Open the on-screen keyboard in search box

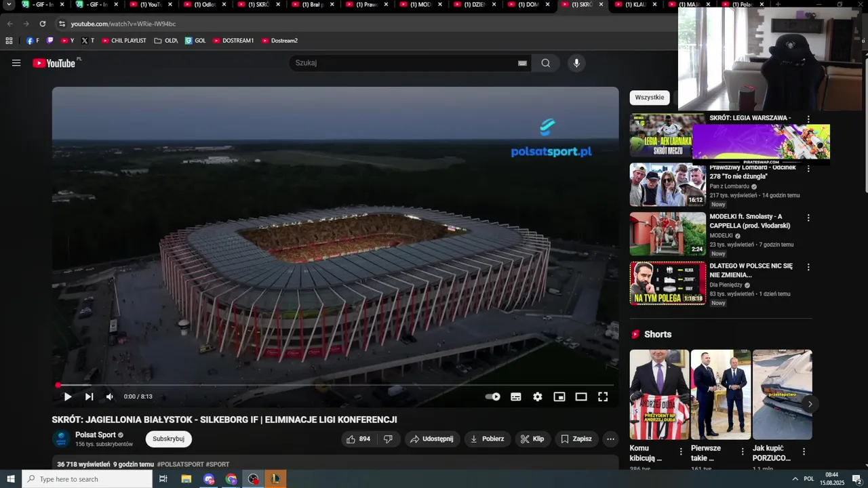coord(522,63)
